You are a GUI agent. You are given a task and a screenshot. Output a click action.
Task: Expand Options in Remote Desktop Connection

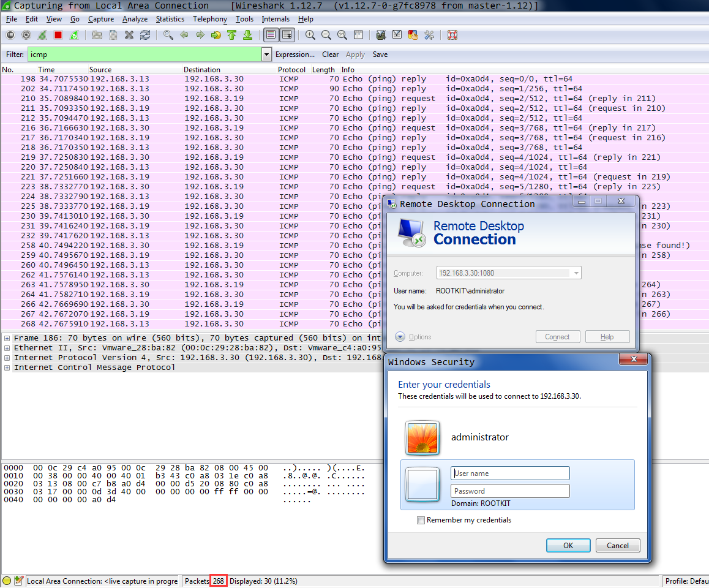click(x=413, y=336)
